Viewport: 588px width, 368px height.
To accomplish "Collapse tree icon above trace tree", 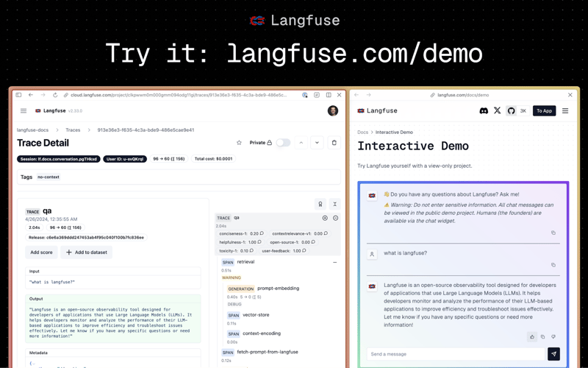I will click(335, 204).
